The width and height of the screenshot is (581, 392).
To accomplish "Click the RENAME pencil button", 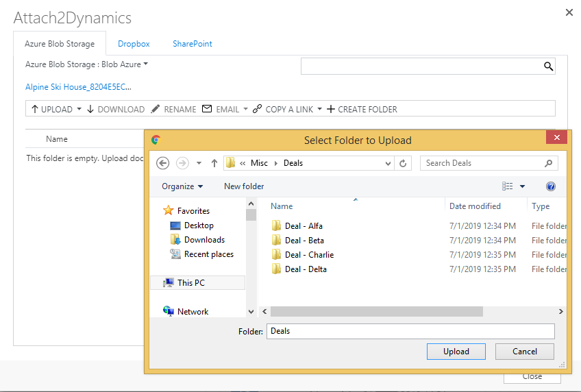I will pyautogui.click(x=174, y=109).
